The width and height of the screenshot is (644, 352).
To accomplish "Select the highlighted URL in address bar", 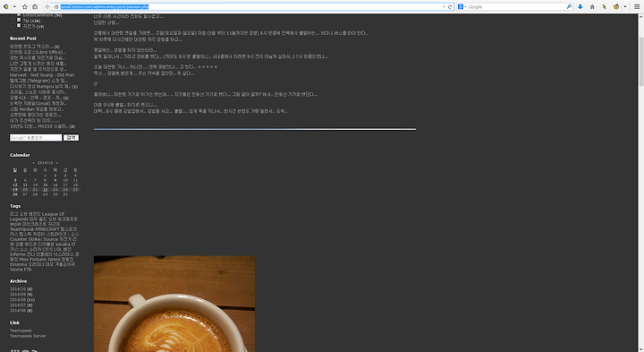I will (x=105, y=6).
